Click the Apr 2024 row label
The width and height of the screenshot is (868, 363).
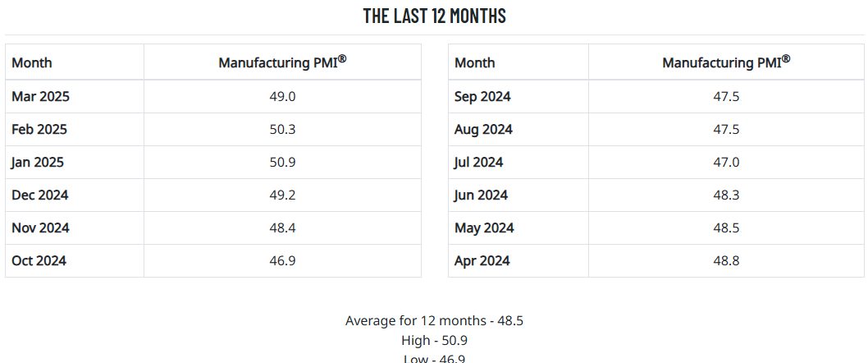click(482, 261)
